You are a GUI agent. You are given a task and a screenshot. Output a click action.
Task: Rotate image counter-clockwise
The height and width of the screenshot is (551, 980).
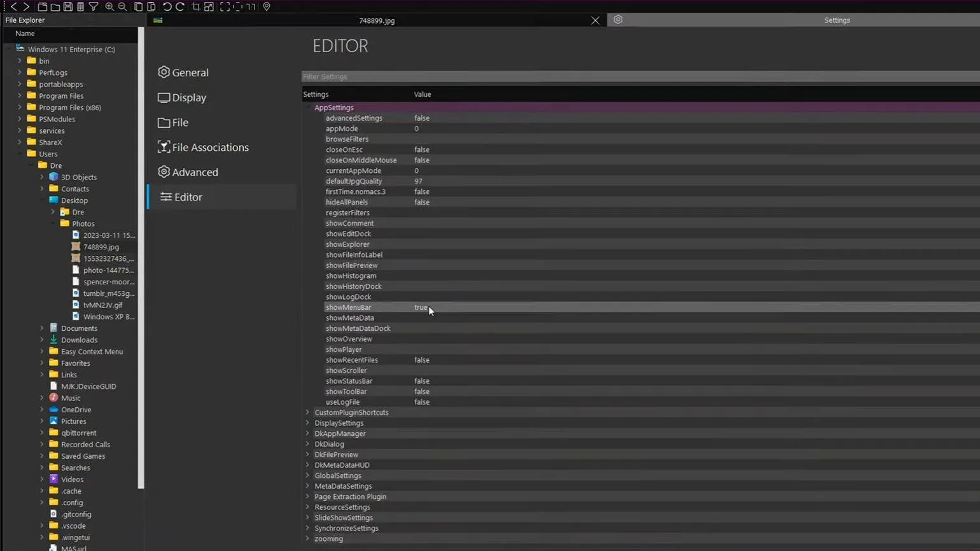click(x=167, y=6)
